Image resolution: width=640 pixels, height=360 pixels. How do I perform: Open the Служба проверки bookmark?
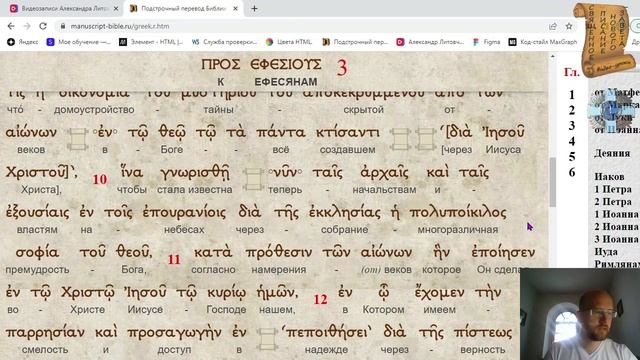coord(224,42)
